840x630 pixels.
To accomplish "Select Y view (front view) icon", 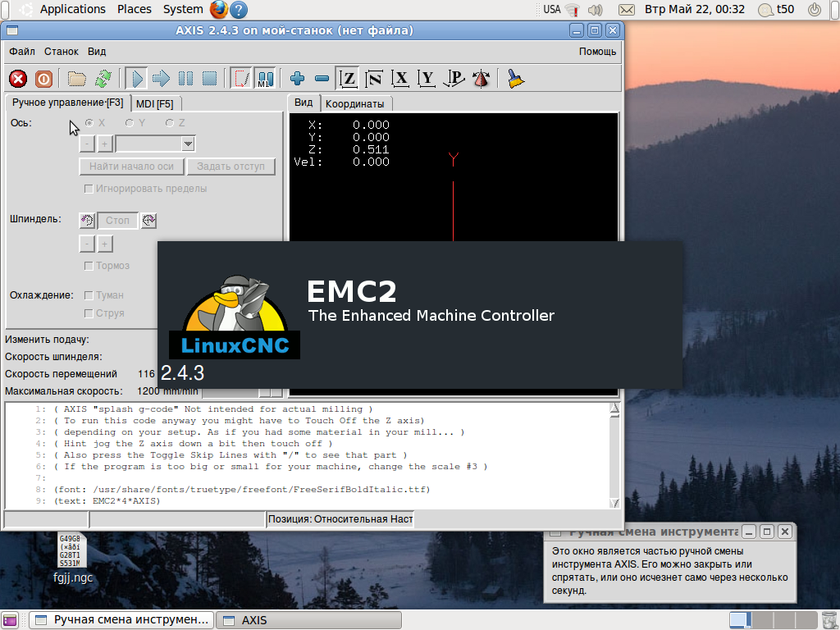I will 427,79.
